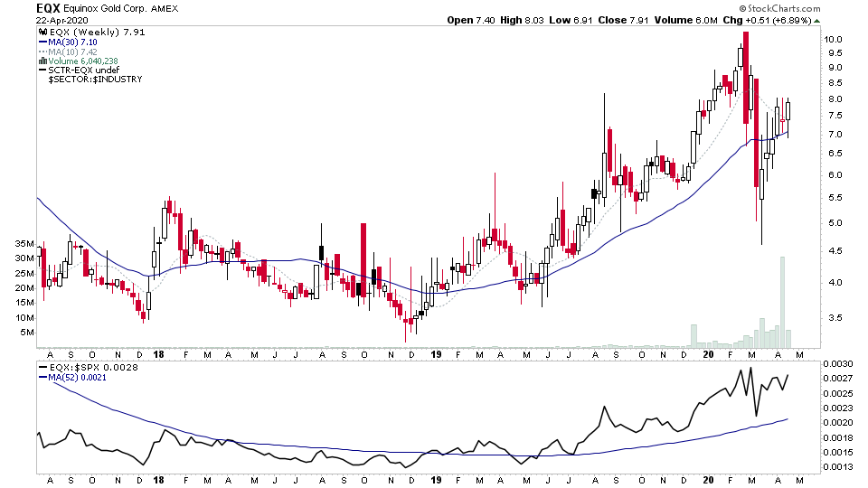Click the $SECTOR:$INDUSTRY legend line
This screenshot has width=868, height=488.
point(95,80)
